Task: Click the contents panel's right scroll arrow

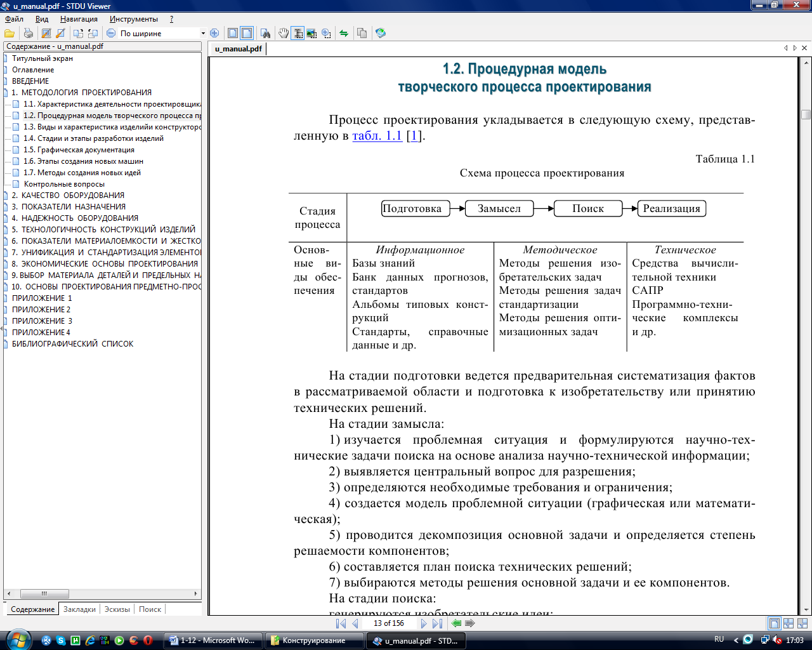Action: click(x=196, y=594)
